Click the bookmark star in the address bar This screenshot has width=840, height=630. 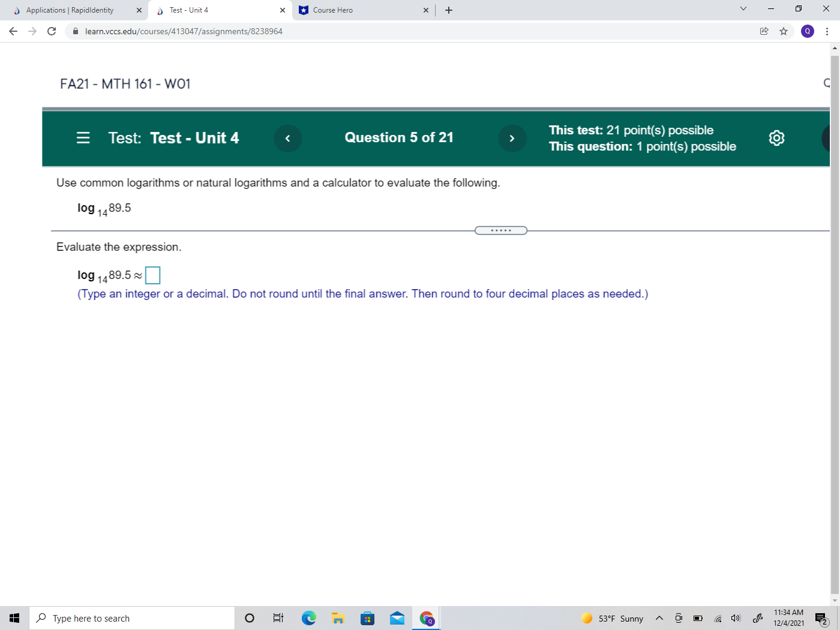click(x=784, y=31)
